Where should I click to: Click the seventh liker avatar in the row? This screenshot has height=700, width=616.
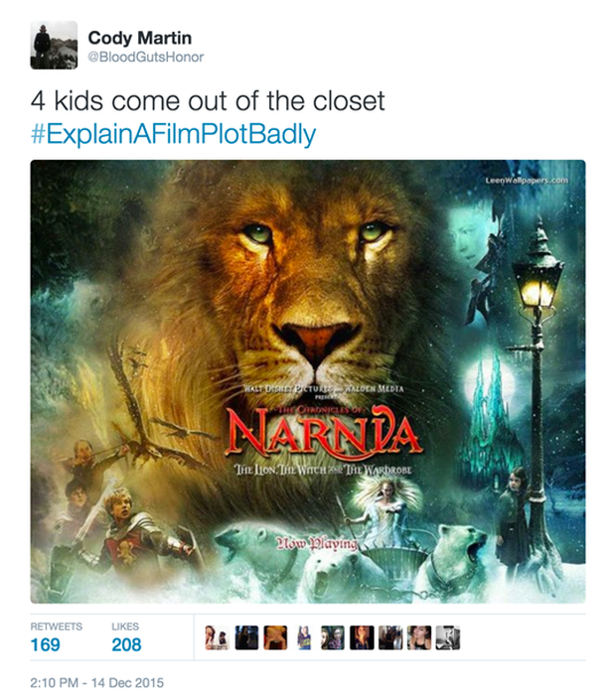point(390,637)
